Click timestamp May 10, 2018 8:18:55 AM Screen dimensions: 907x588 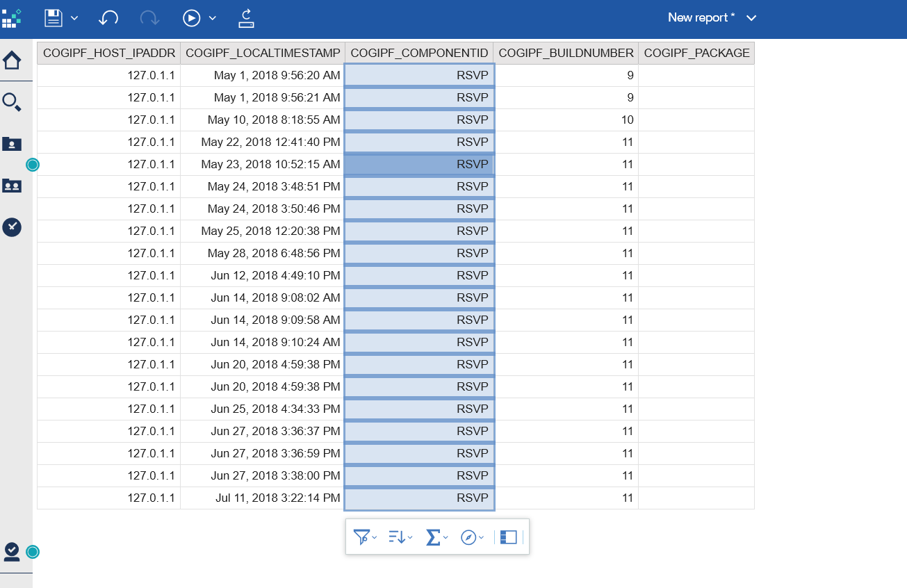274,120
